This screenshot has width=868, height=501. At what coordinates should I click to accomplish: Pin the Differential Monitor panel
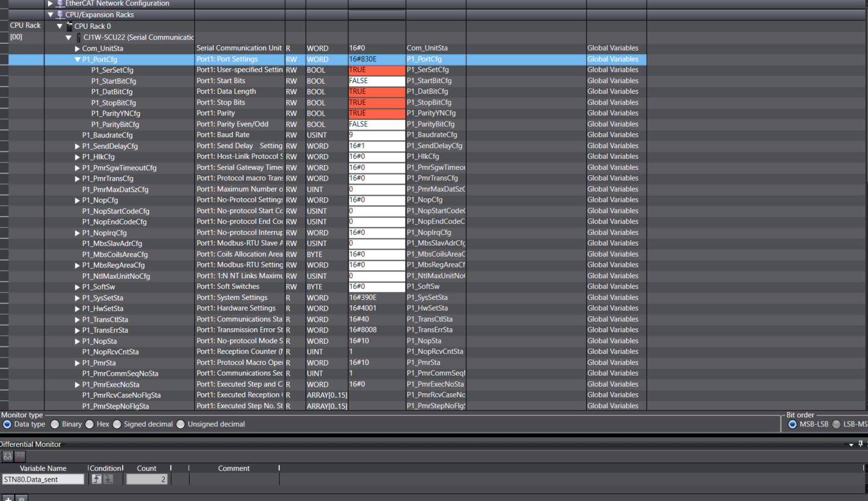tap(860, 444)
